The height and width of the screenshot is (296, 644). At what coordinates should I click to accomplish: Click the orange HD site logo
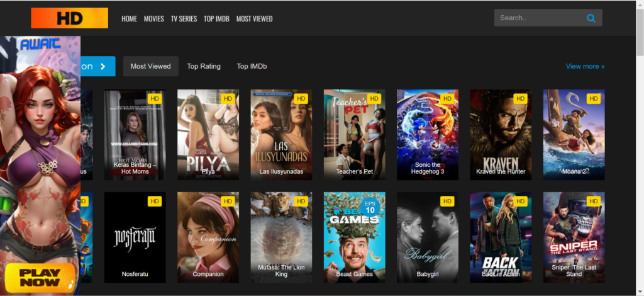coord(69,18)
